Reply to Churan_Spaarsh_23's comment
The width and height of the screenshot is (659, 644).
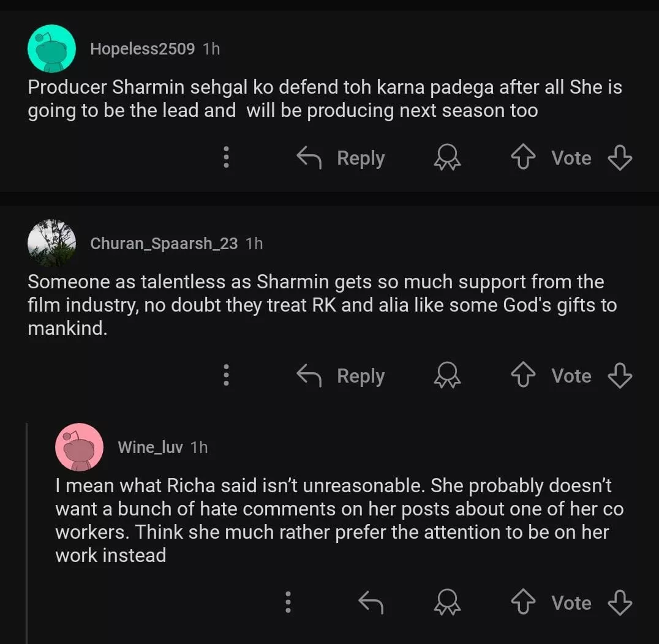click(x=341, y=376)
